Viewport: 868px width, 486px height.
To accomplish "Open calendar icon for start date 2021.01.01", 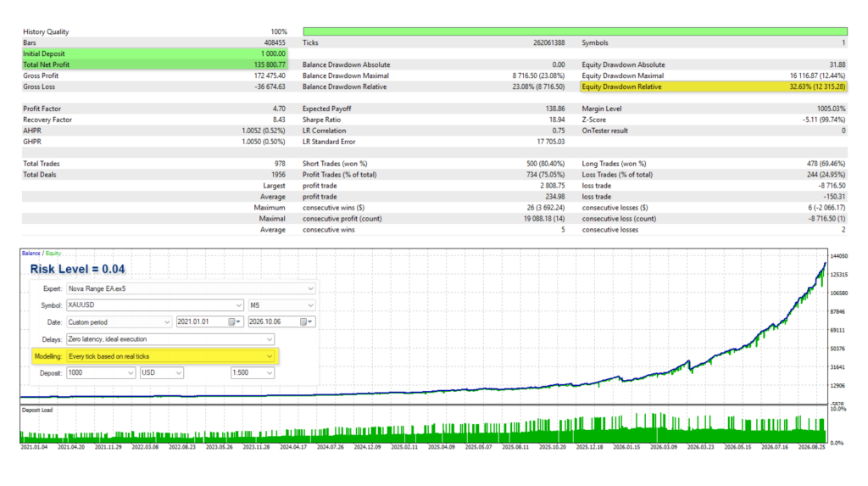I will click(x=232, y=322).
